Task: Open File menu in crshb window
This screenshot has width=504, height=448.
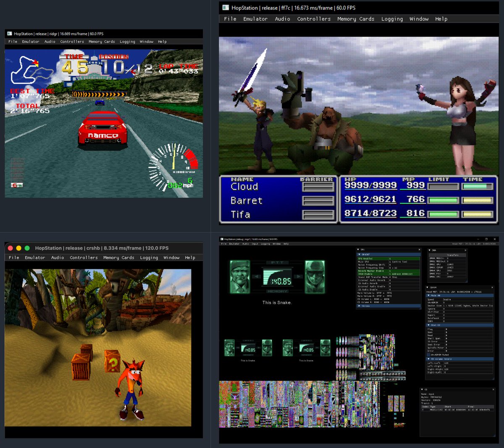Action: pyautogui.click(x=14, y=258)
